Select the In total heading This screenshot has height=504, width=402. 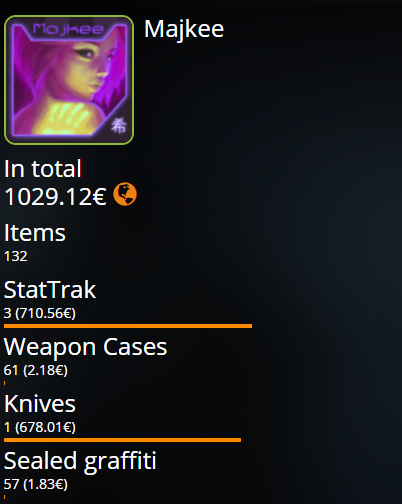pyautogui.click(x=43, y=169)
